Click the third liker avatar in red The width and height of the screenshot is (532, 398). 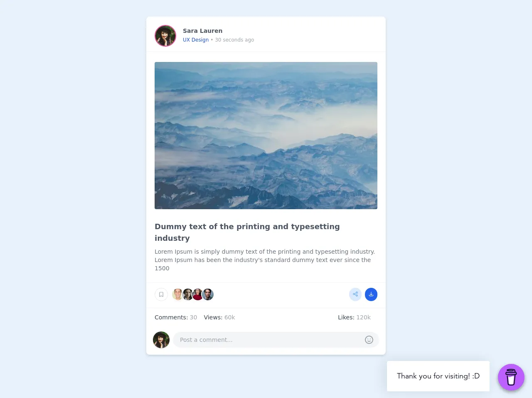click(198, 294)
